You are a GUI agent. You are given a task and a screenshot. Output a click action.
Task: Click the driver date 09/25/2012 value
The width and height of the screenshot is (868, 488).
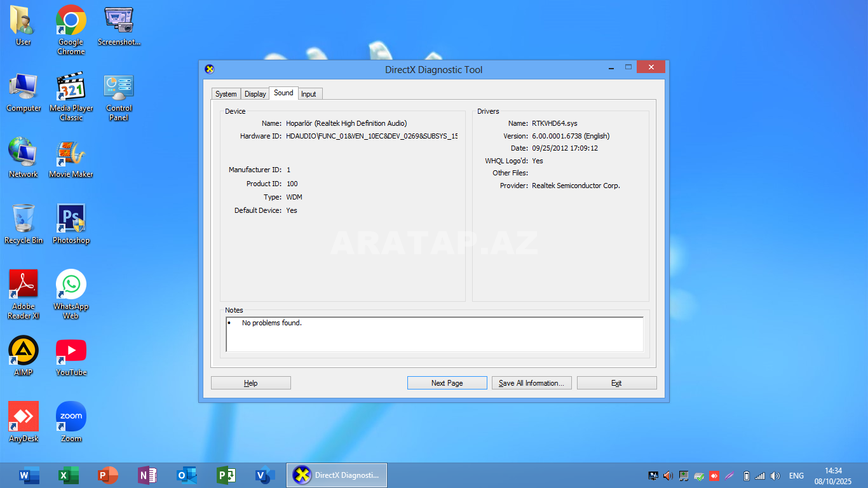tap(565, 148)
